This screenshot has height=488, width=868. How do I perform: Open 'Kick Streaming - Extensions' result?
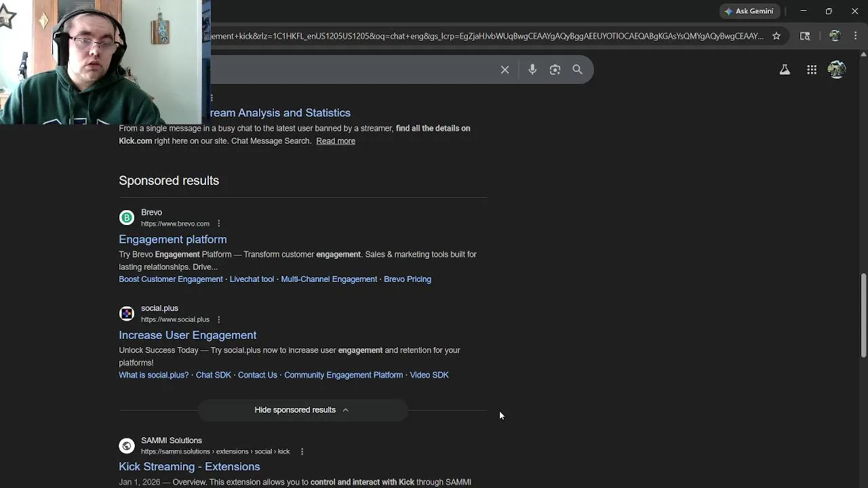point(189,466)
